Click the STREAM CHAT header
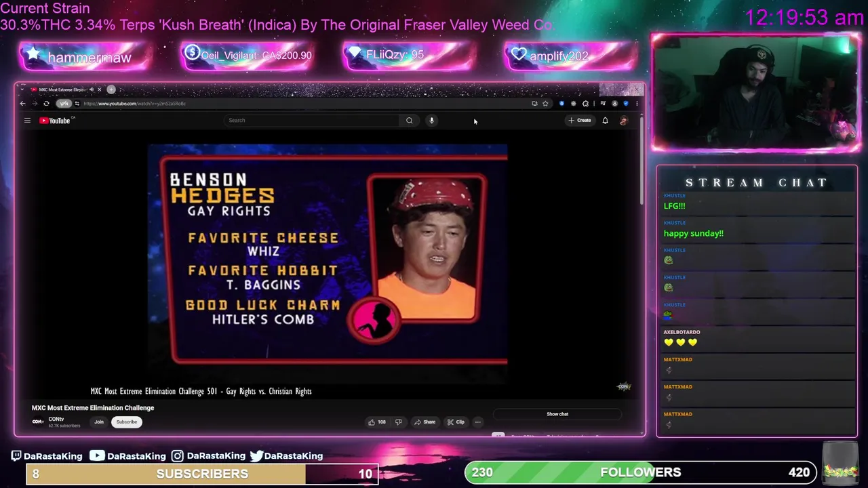This screenshot has width=868, height=488. [756, 183]
